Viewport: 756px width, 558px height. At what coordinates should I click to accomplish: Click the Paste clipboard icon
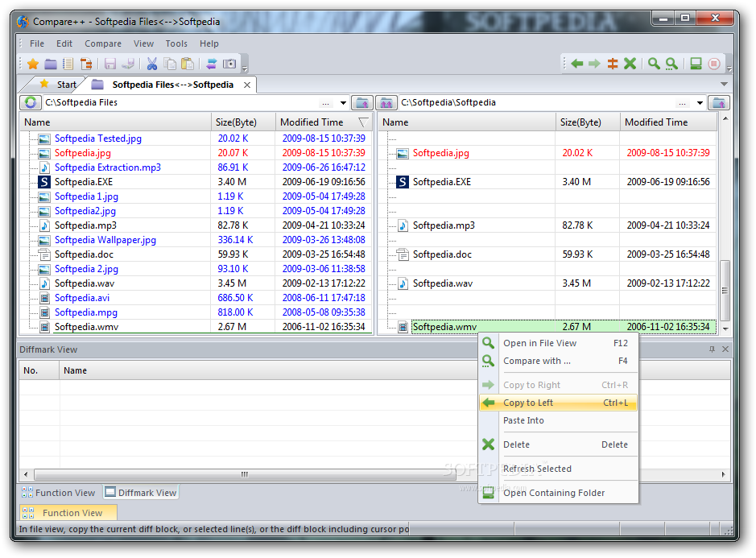pos(188,64)
